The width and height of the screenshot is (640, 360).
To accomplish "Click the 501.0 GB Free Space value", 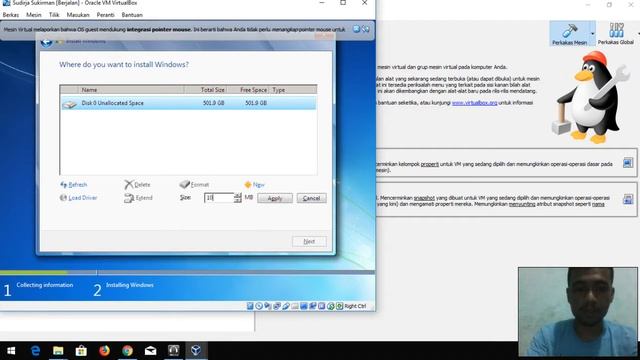I will pyautogui.click(x=256, y=103).
